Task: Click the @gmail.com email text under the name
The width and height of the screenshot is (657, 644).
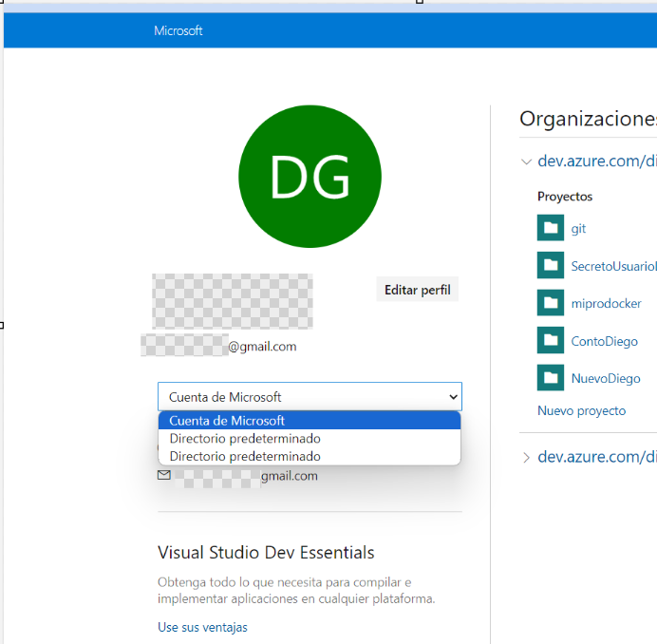Action: [x=262, y=347]
